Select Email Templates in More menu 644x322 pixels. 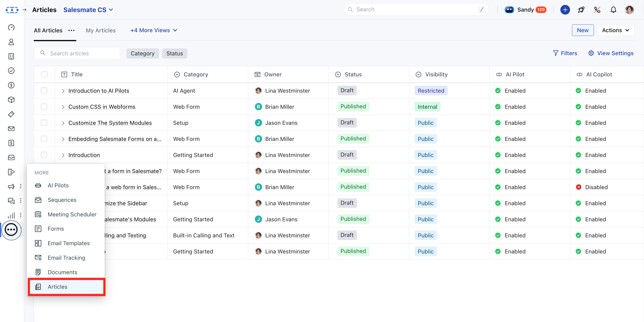[68, 243]
